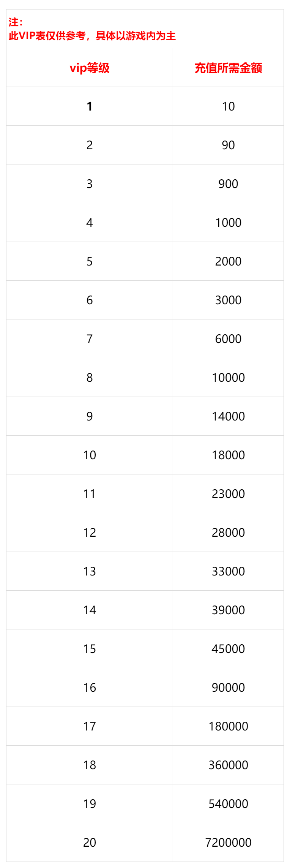Click the VIP level 5 cell
290x868 pixels.
click(x=89, y=261)
